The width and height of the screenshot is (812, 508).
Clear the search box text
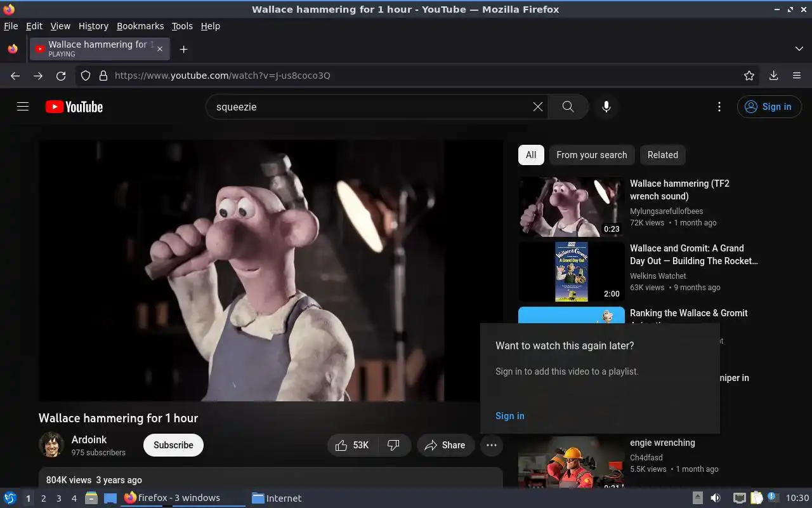(538, 107)
